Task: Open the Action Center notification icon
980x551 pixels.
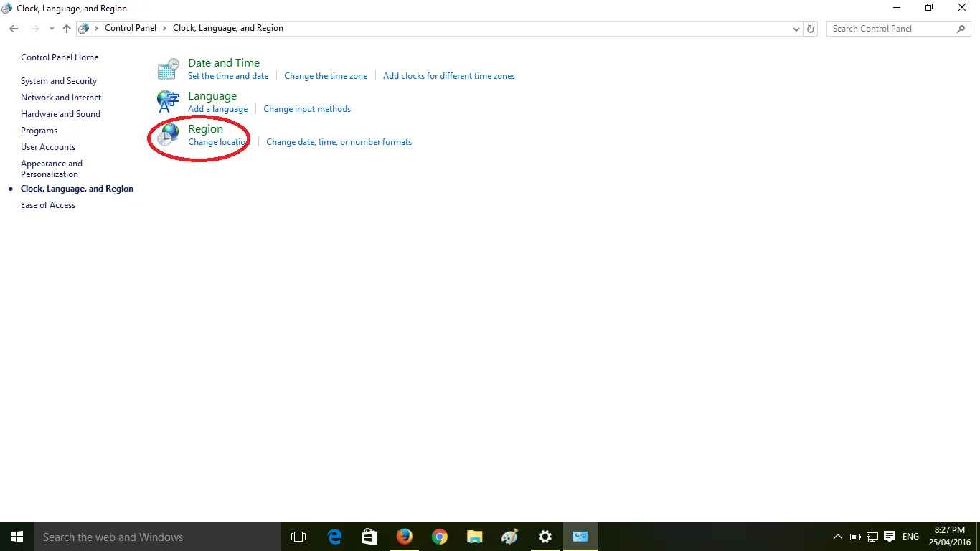Action: coord(890,537)
